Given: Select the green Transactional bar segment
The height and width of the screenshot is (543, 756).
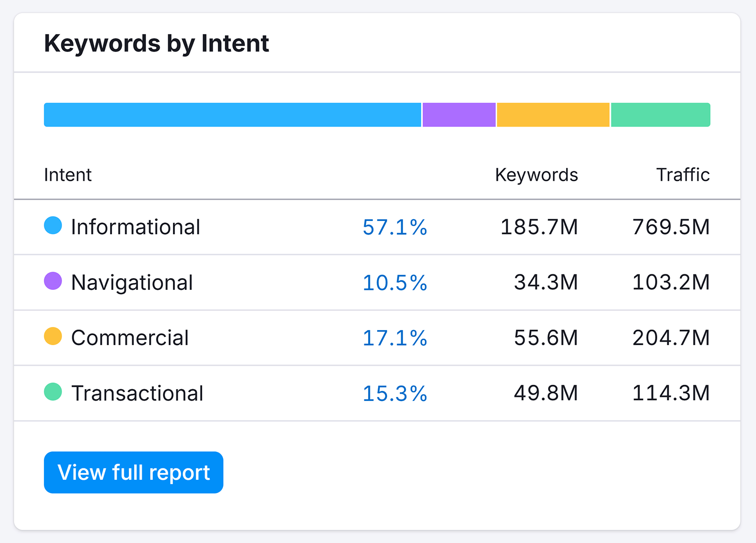Looking at the screenshot, I should pos(660,114).
